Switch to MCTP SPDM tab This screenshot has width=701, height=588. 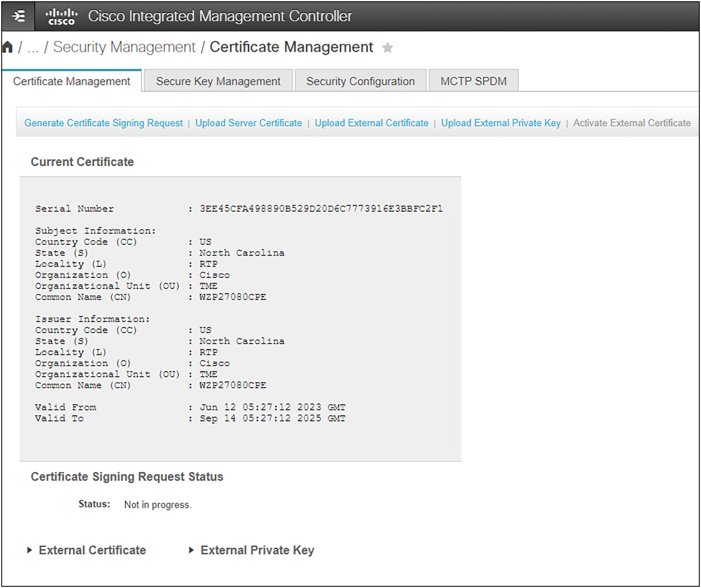point(473,81)
